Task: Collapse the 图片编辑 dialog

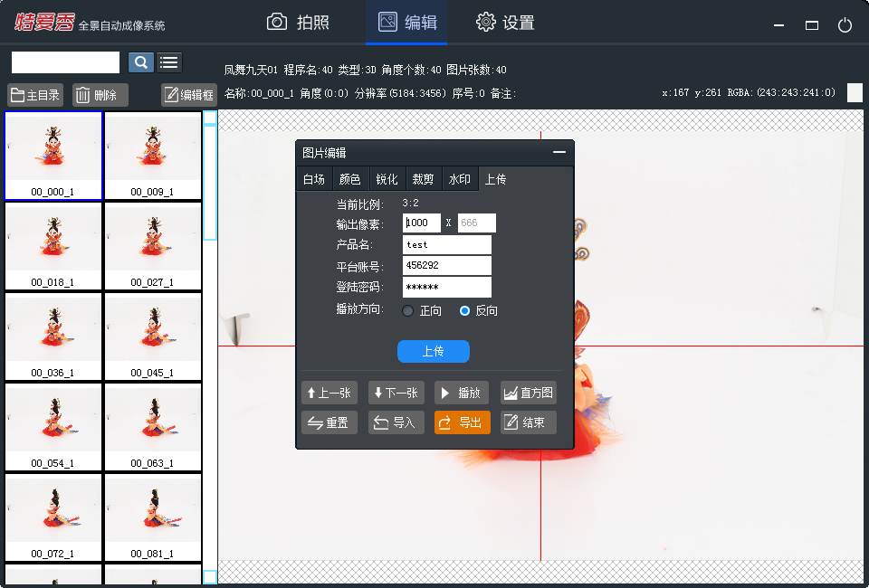Action: pyautogui.click(x=559, y=152)
